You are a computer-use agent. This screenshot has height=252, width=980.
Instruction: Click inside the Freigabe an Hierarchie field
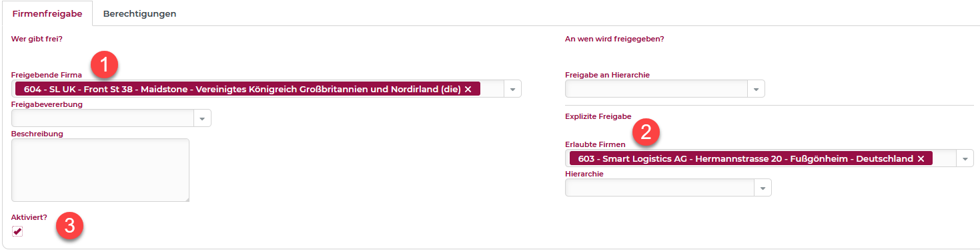point(656,89)
